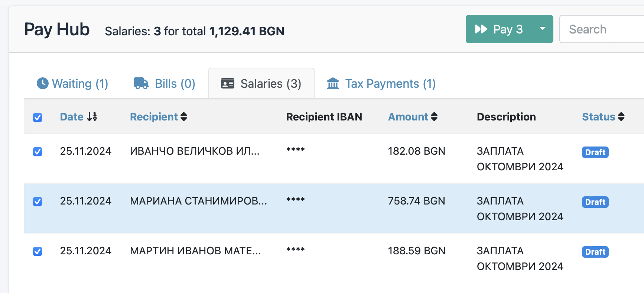Open the Tax Payments (1) tab
Viewport: 644px width, 293px height.
click(381, 84)
